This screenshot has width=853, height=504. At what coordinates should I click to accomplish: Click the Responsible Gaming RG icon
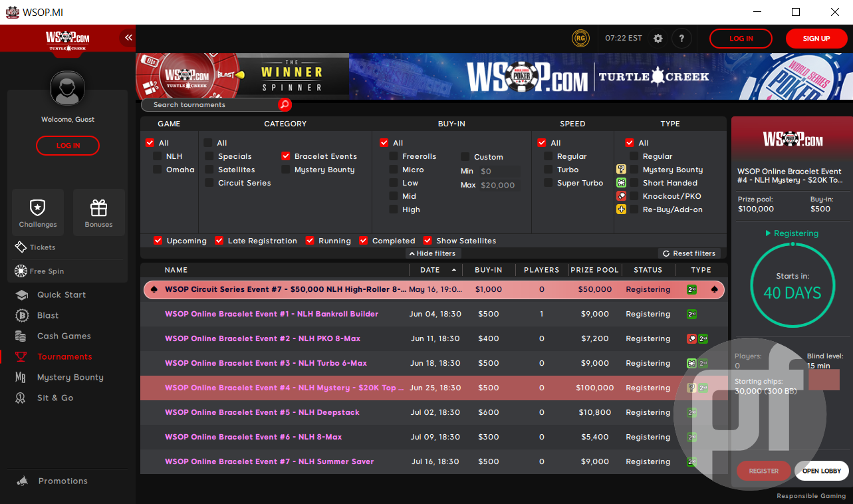coord(580,38)
